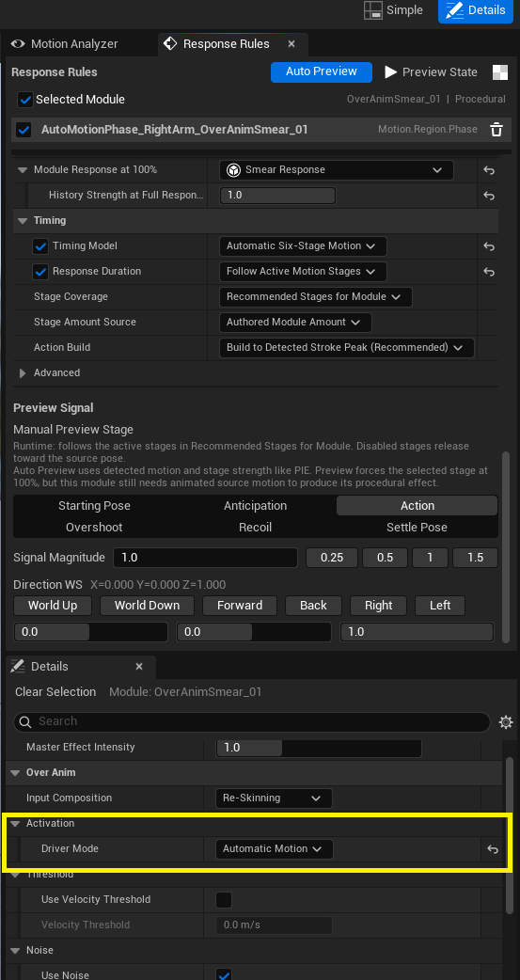Open the Motion Analyzer tab

click(x=64, y=44)
